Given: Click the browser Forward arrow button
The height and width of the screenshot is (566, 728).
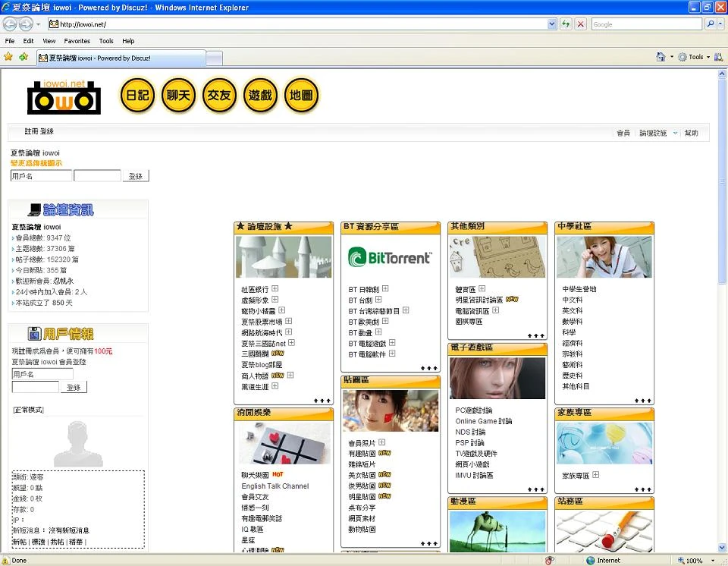Looking at the screenshot, I should coord(26,24).
